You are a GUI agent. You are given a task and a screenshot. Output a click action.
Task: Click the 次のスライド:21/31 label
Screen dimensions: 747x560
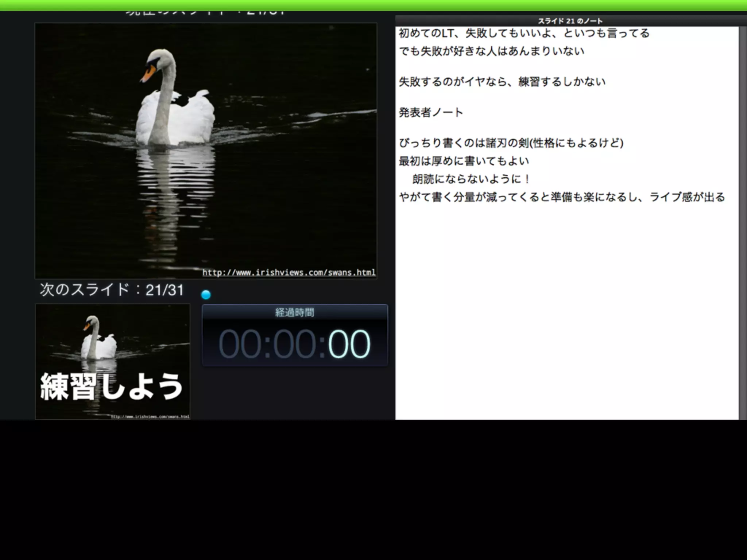[112, 290]
